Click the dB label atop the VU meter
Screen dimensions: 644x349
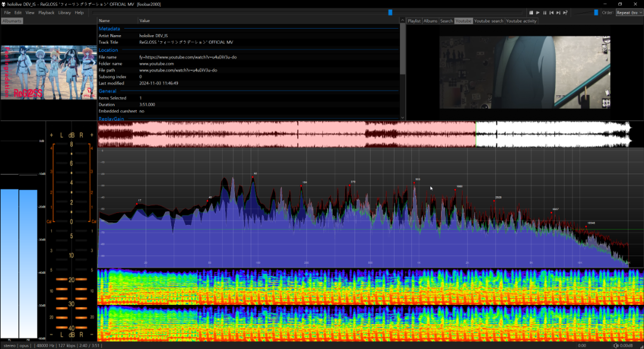tap(72, 135)
